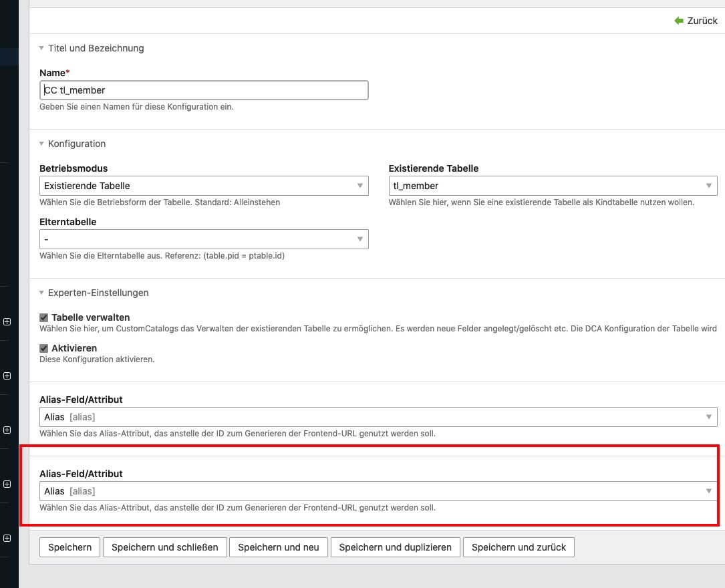Click the Speichern button
Screen dimensions: 725x588
pos(70,547)
